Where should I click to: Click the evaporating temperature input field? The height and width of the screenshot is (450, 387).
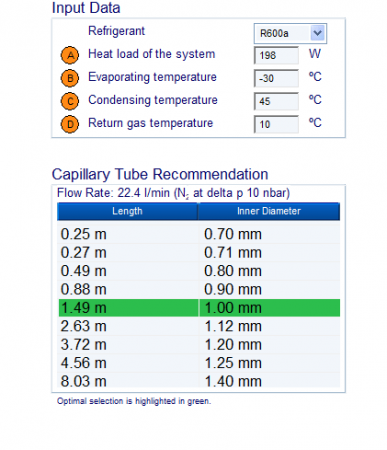point(276,78)
